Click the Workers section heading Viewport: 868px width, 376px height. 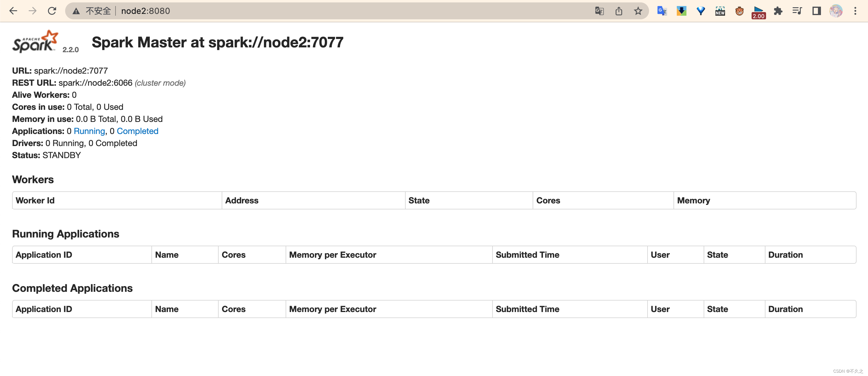33,180
